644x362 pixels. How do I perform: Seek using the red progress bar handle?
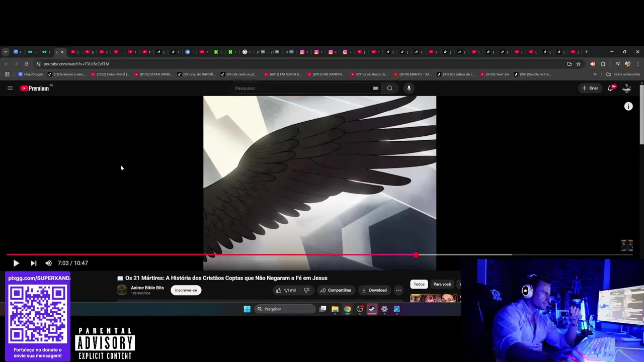coord(416,255)
